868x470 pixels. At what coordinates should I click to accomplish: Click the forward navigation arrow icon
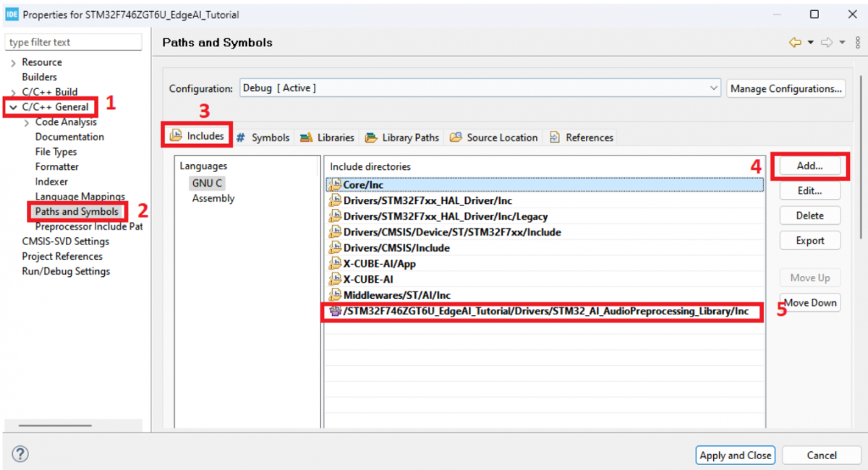coord(827,43)
